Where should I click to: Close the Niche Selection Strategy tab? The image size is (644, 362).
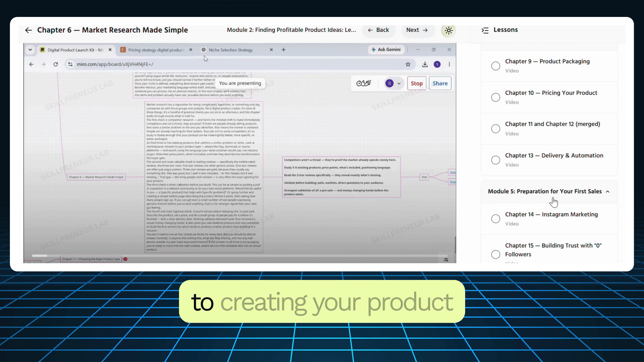click(x=271, y=50)
